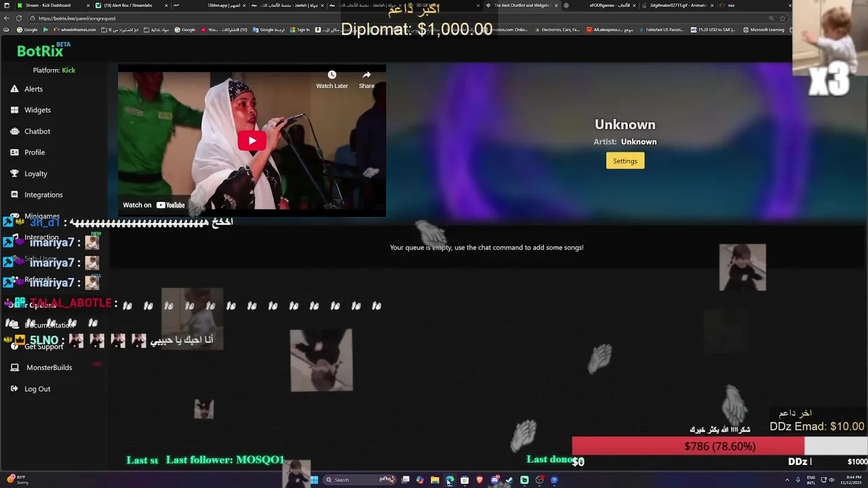Open Integrations in the sidebar
This screenshot has width=868, height=488.
(43, 195)
